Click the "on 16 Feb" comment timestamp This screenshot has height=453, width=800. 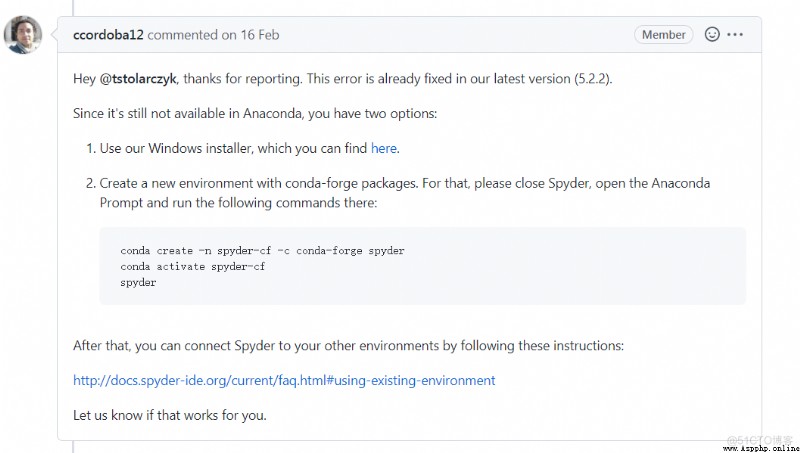tap(250, 35)
